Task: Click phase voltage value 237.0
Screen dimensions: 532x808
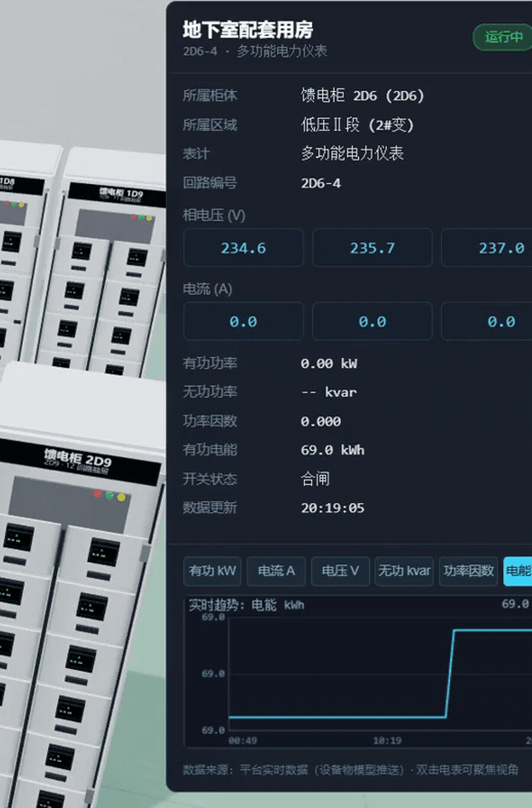Action: coord(487,248)
